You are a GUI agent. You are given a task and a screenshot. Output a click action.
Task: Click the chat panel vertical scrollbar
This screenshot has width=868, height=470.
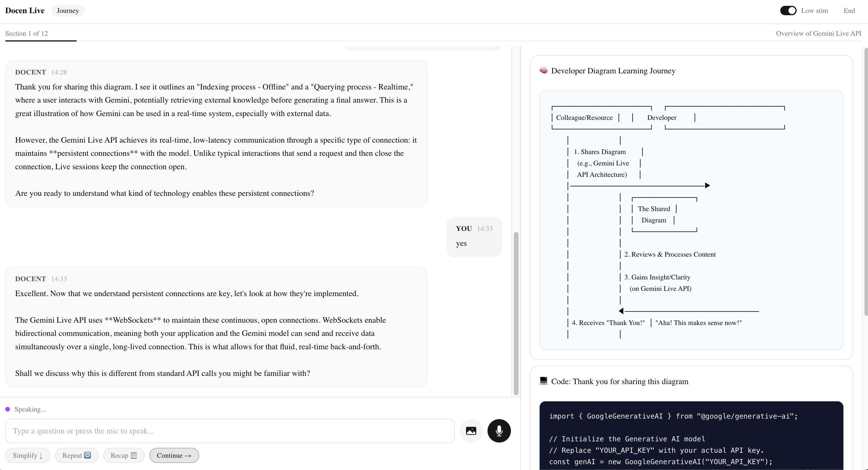click(516, 313)
